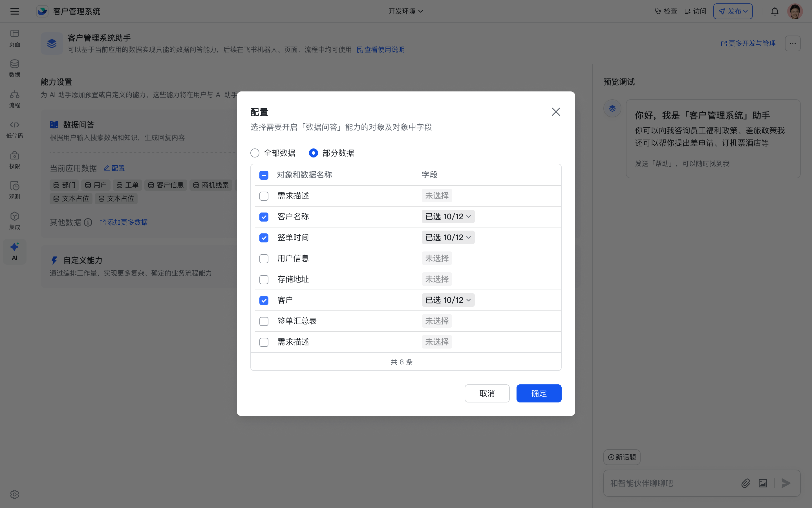Viewport: 812px width, 508px height.
Task: Open the 权限 sidebar section
Action: click(x=14, y=160)
